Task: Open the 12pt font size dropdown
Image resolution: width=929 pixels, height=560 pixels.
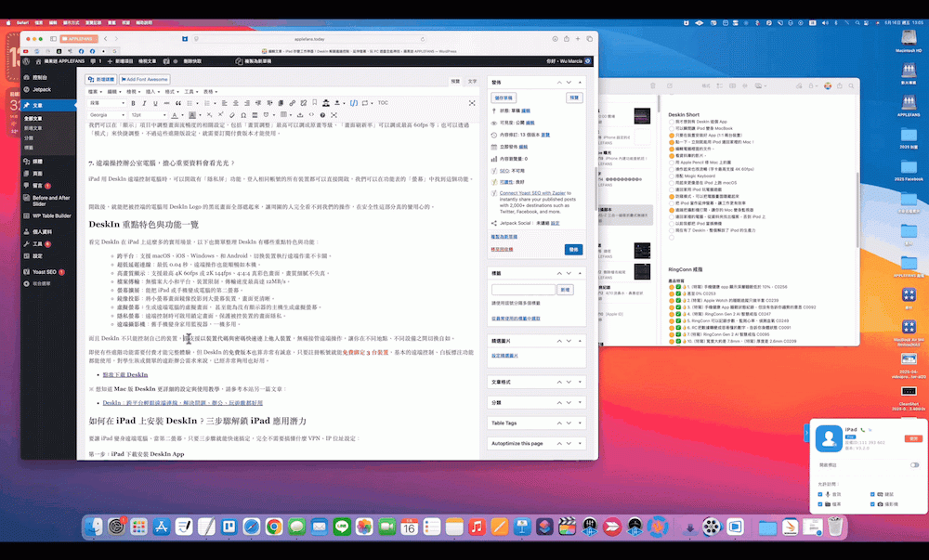Action: [148, 114]
